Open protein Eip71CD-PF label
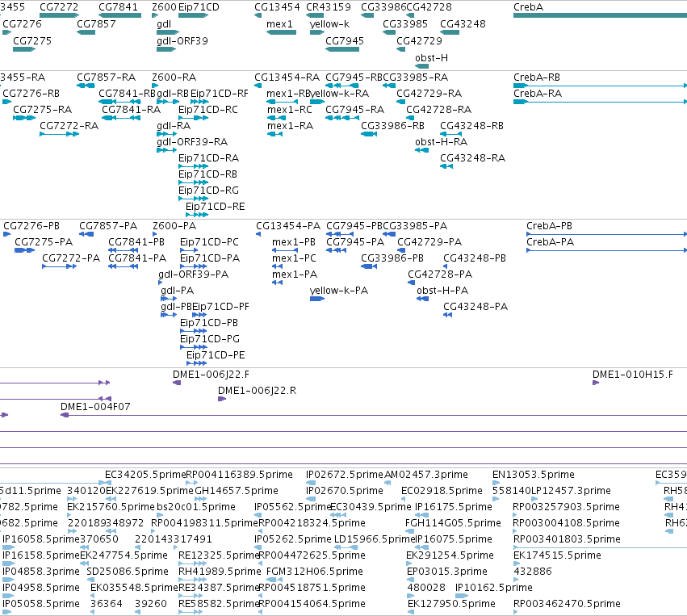Screen dimensions: 687x616 (x=220, y=307)
